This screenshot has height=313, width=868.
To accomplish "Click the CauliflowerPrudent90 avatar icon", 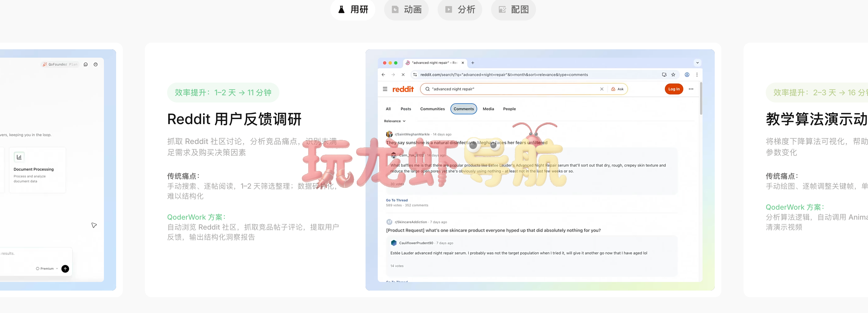I will click(394, 243).
